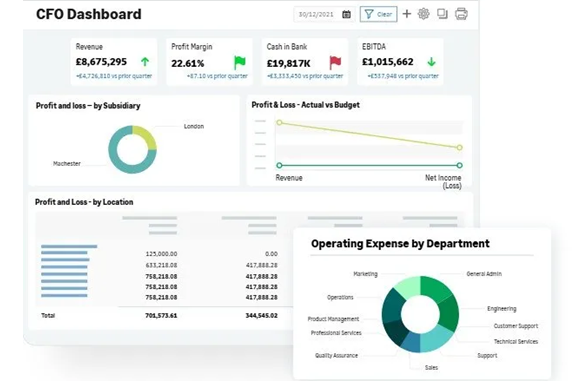Click the Net Income point on green line

[x=459, y=165]
